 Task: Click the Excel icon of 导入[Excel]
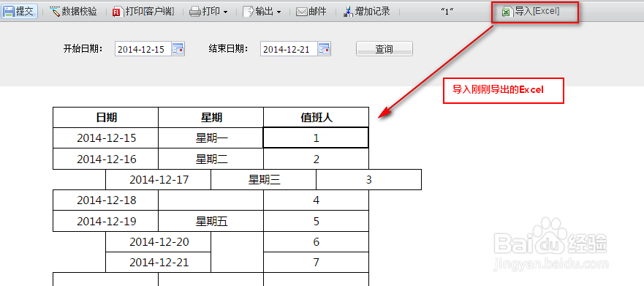[x=507, y=12]
